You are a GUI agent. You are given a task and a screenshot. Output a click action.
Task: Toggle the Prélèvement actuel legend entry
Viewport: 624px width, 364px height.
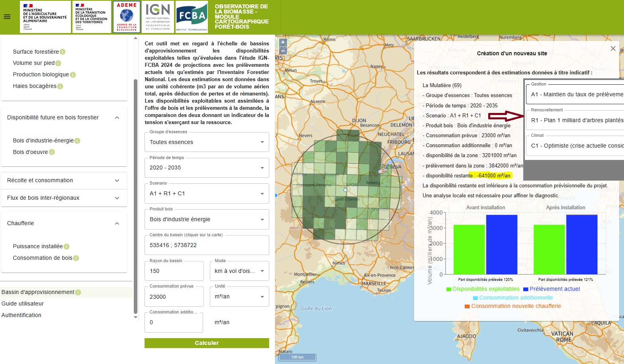pos(552,289)
